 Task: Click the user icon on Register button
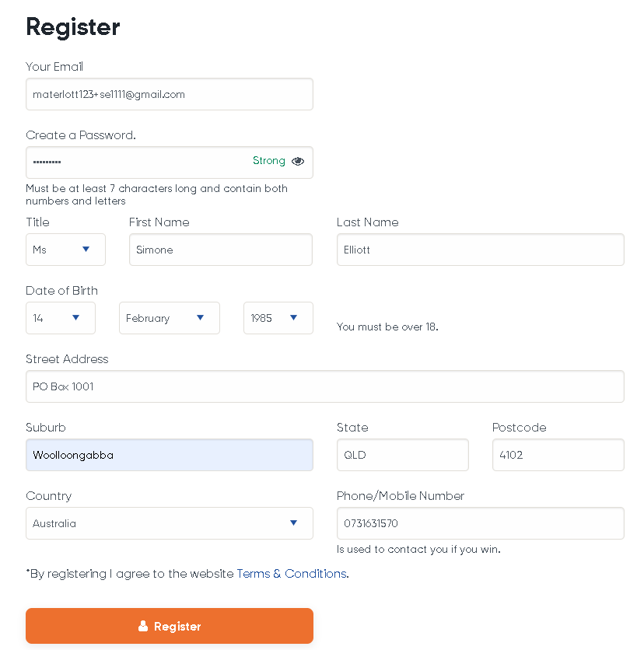pyautogui.click(x=143, y=626)
